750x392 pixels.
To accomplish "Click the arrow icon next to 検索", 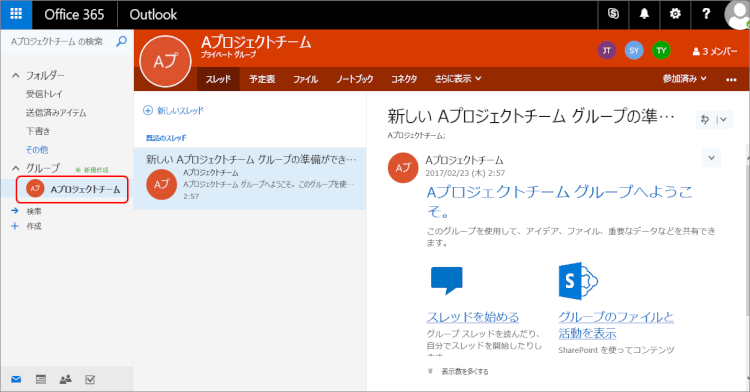I will point(15,211).
